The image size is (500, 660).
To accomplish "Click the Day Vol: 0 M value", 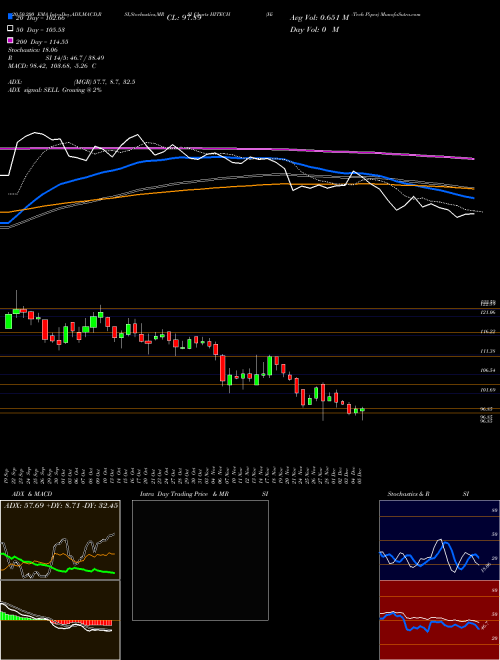I will (314, 29).
